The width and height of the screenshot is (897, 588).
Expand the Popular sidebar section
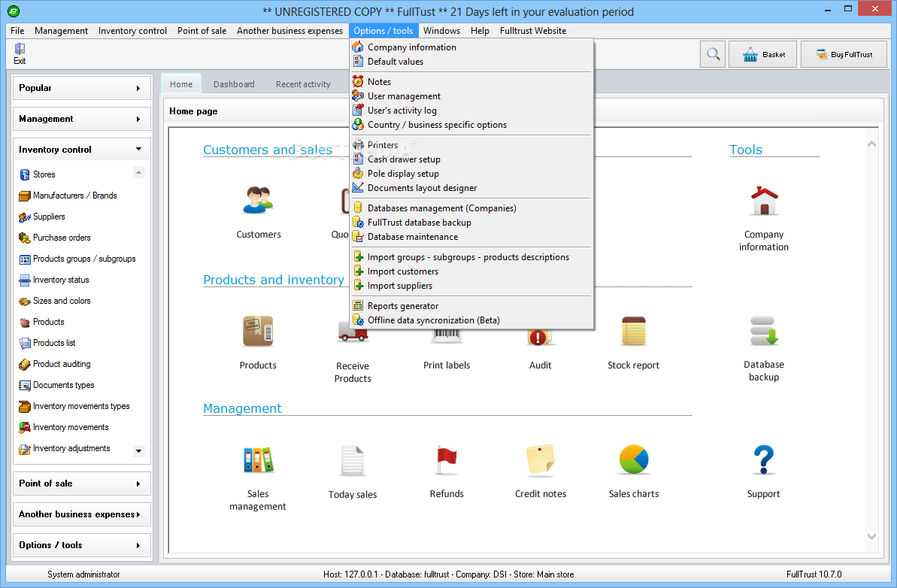pyautogui.click(x=82, y=88)
